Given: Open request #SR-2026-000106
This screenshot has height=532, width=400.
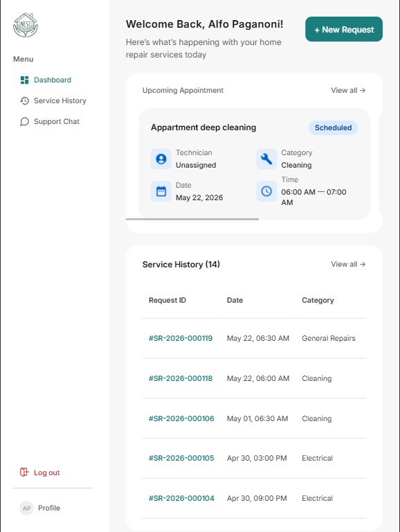Looking at the screenshot, I should 181,418.
